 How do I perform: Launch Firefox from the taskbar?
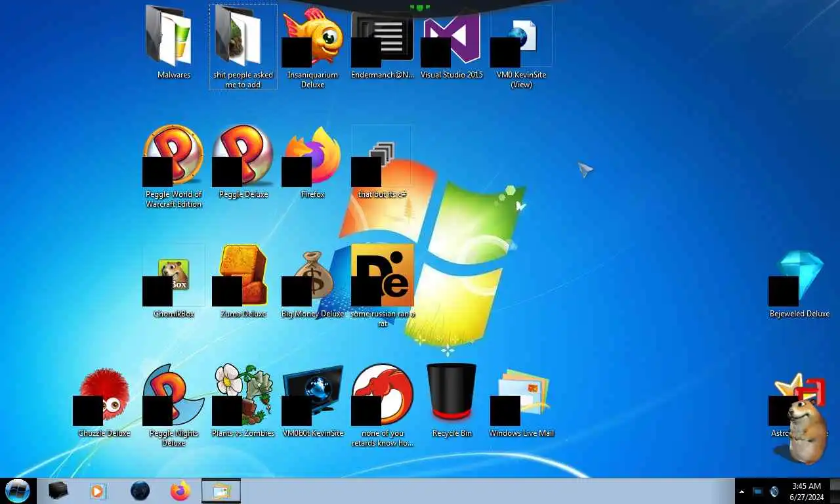(x=180, y=490)
